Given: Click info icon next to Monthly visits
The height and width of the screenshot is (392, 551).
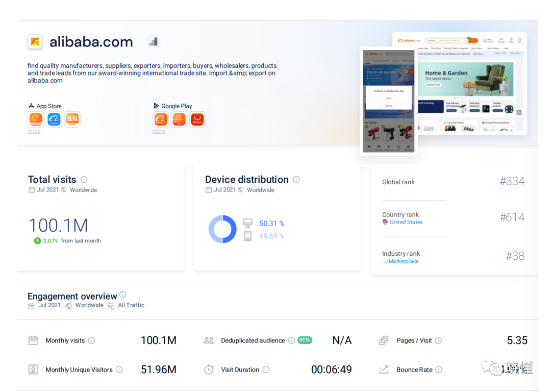Looking at the screenshot, I should (91, 340).
